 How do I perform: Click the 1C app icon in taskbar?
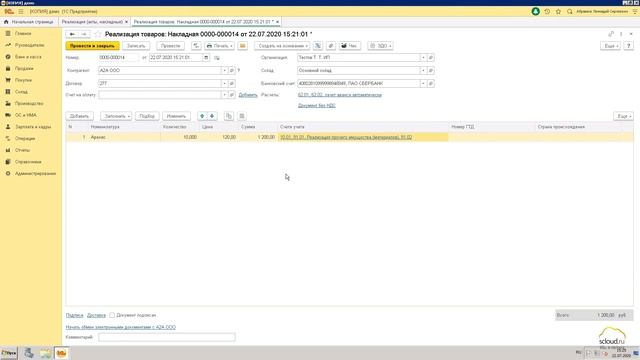pyautogui.click(x=61, y=353)
